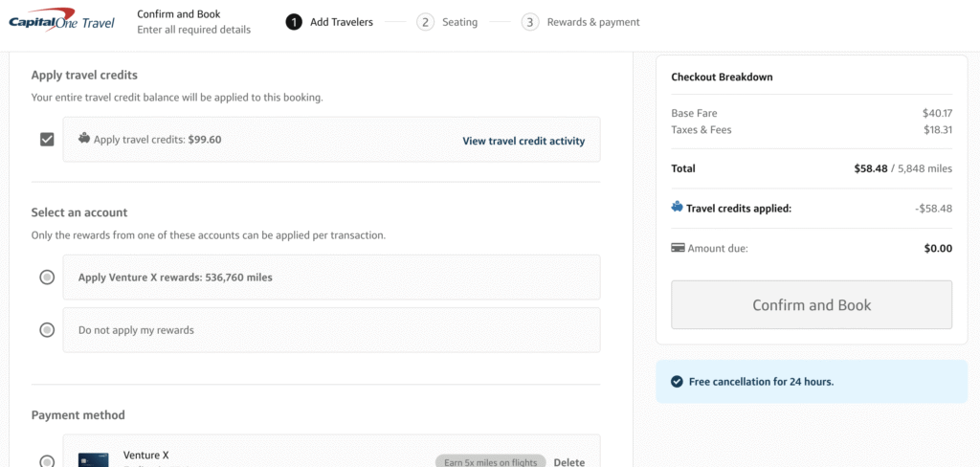Click the Earn 5x miles on flights badge
980x467 pixels.
click(x=490, y=462)
